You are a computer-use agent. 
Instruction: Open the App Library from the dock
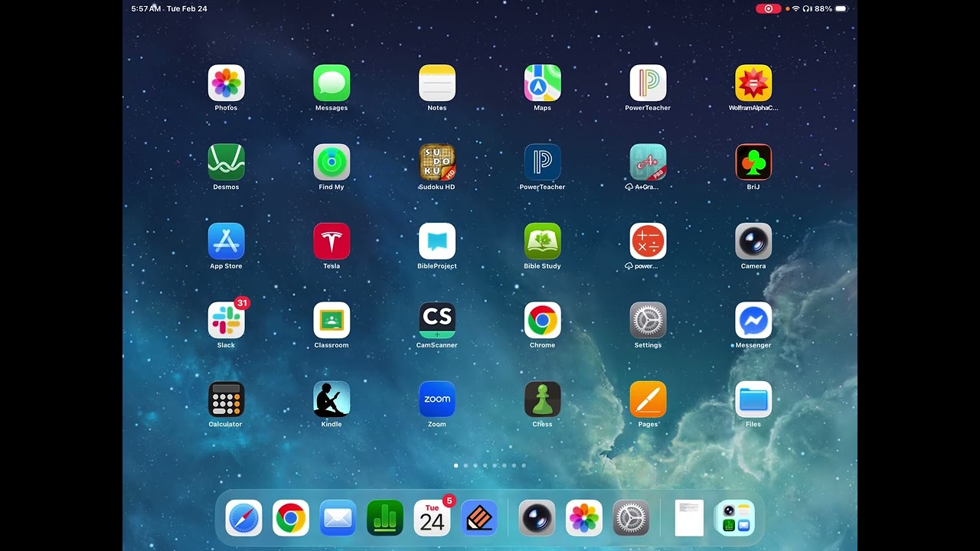735,518
